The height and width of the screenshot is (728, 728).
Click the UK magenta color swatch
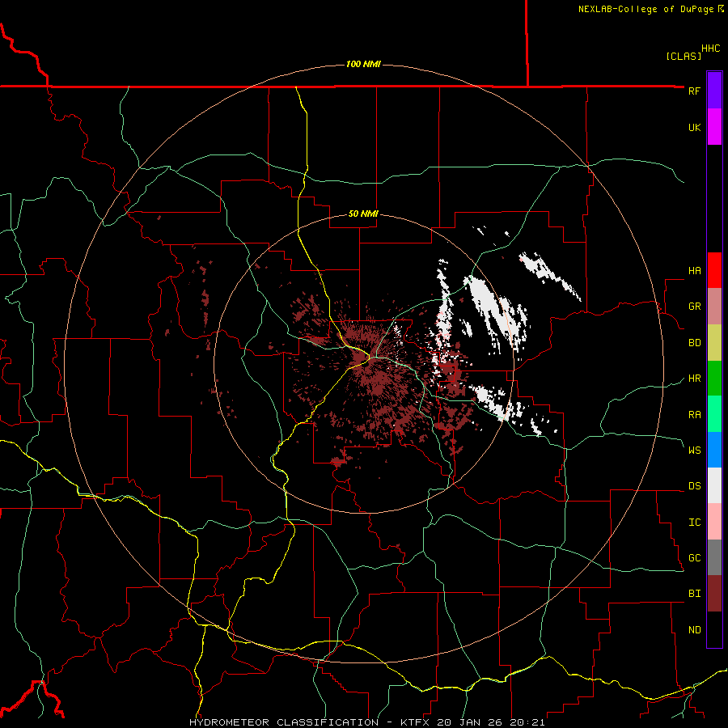[x=714, y=127]
